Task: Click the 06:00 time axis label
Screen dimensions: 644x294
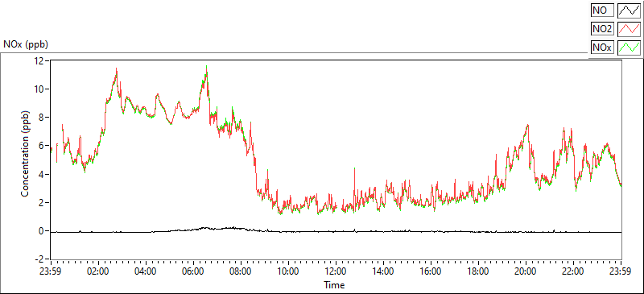Action: click(x=193, y=271)
